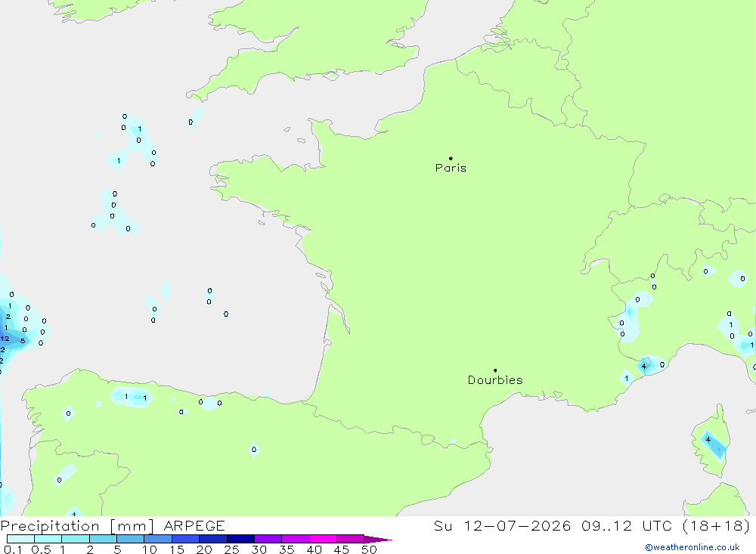756x554 pixels.
Task: Click the legend value label 50
Action: click(x=369, y=549)
